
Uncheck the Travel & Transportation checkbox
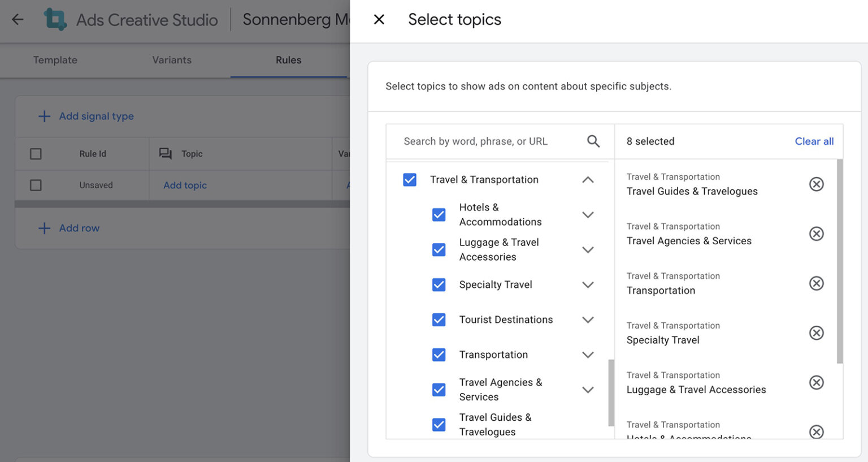pyautogui.click(x=409, y=179)
